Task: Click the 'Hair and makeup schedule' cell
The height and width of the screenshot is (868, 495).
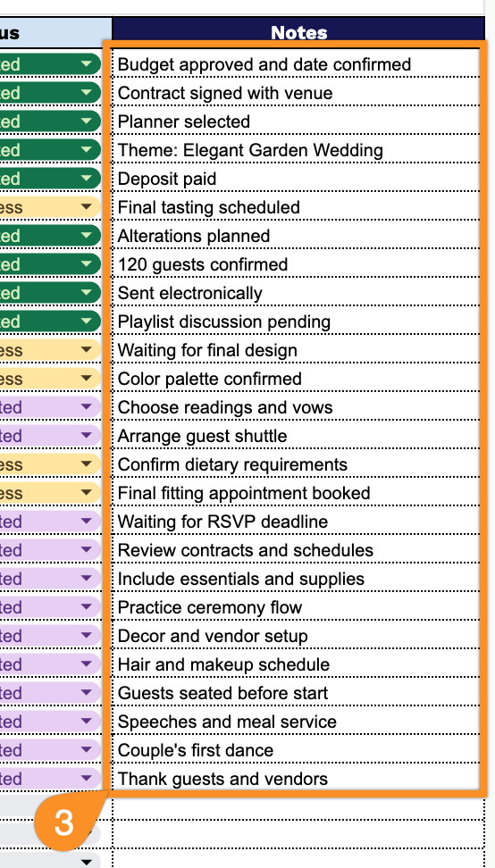Action: pos(296,664)
